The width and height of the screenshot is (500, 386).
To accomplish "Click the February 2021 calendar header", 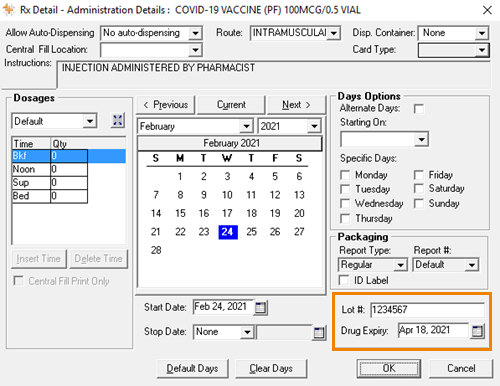I will pos(230,143).
